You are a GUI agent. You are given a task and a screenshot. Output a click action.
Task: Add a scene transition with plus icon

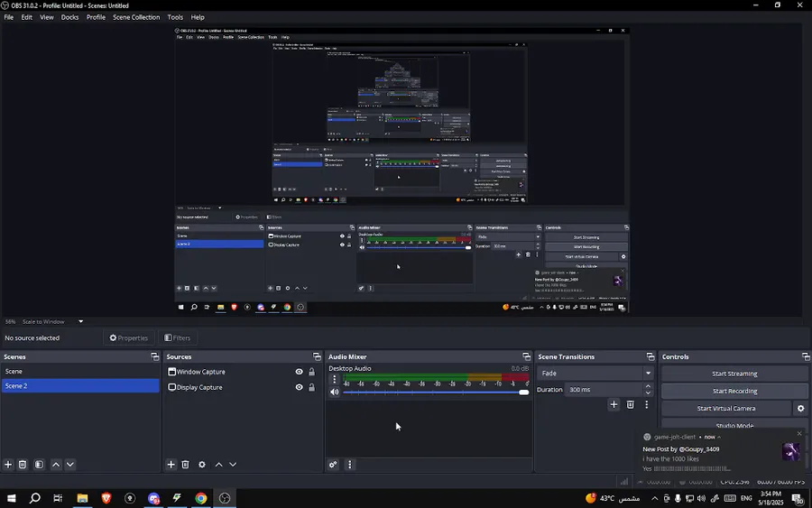pyautogui.click(x=614, y=404)
